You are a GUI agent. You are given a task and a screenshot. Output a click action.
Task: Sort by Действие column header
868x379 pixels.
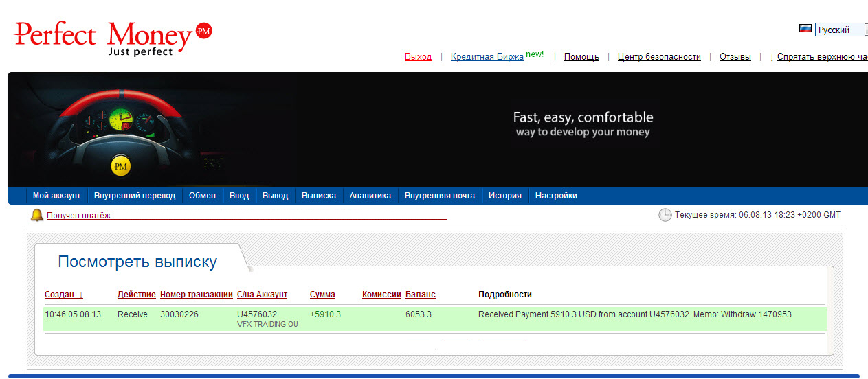pos(137,295)
